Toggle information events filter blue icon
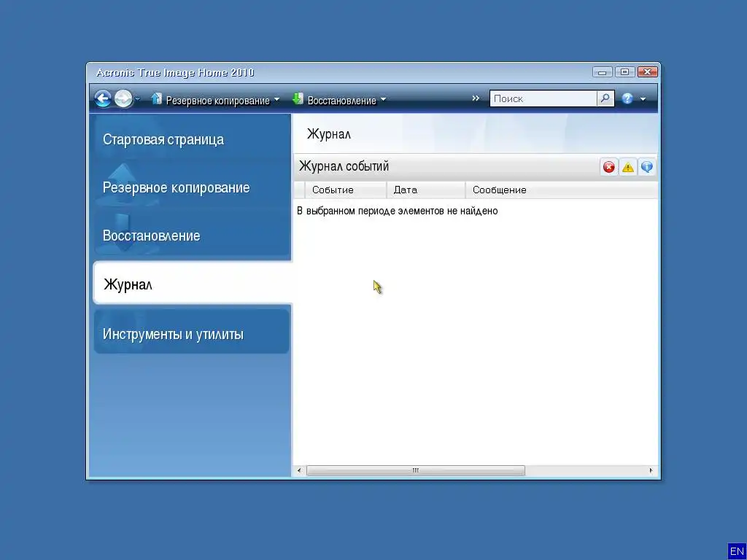 (646, 167)
